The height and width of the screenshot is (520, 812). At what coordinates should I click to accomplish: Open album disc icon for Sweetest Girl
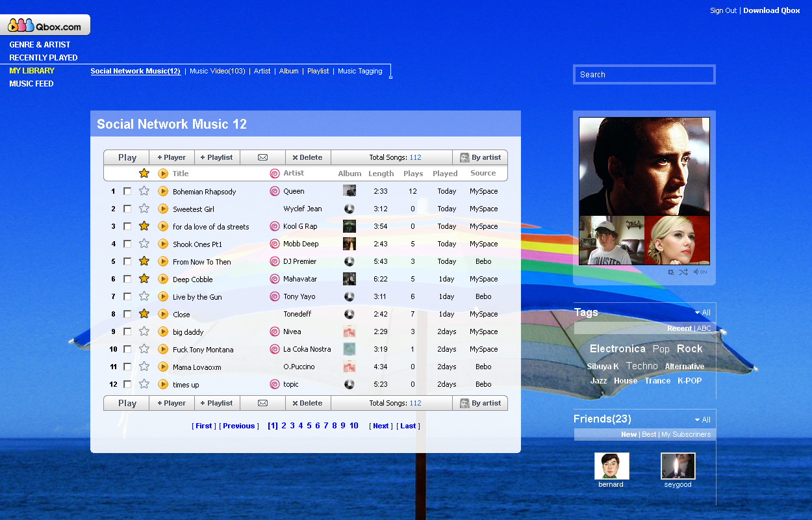point(349,209)
